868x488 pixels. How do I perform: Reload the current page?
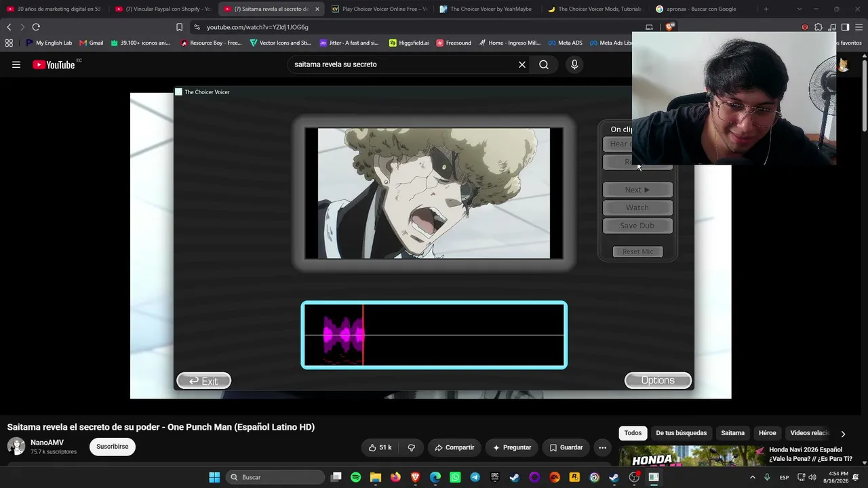pos(36,27)
